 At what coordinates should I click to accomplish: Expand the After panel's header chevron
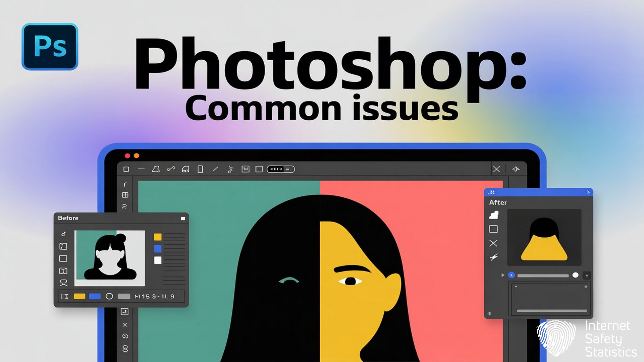coord(588,192)
